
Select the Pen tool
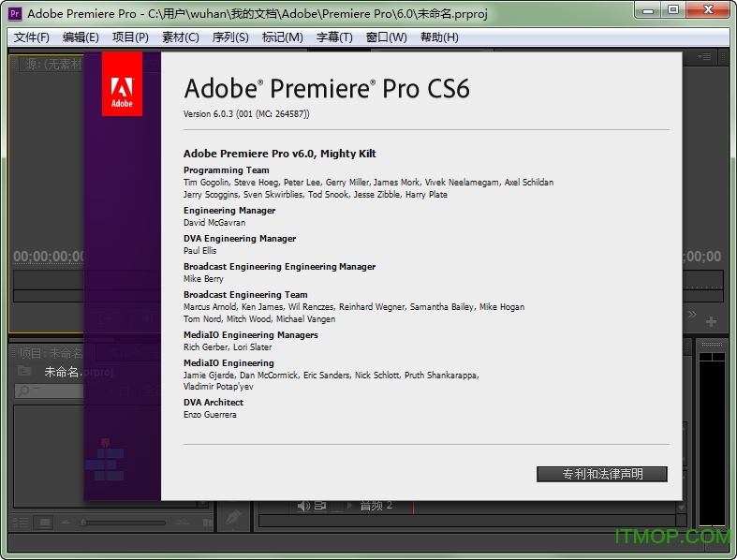tap(233, 517)
